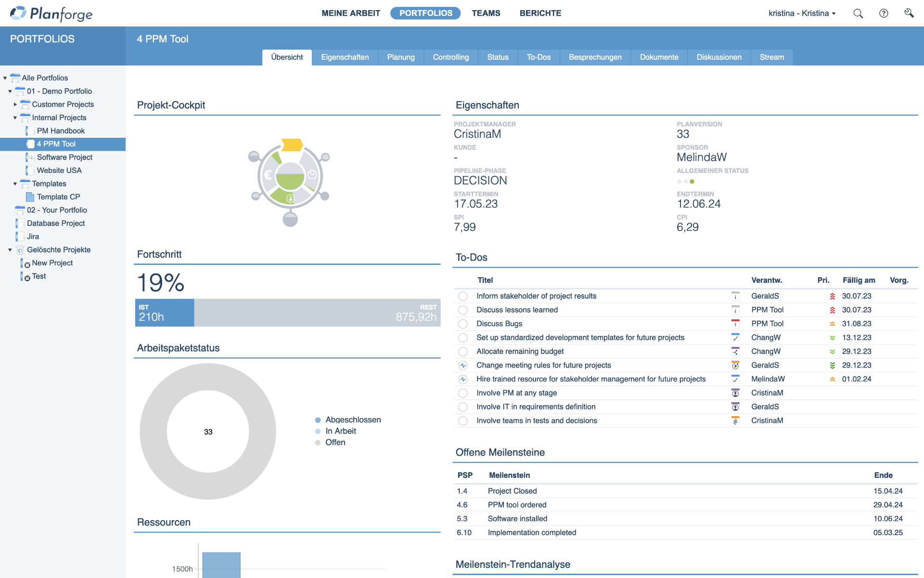Click the red exclamation icon on Discuss Bugs

[x=735, y=324]
